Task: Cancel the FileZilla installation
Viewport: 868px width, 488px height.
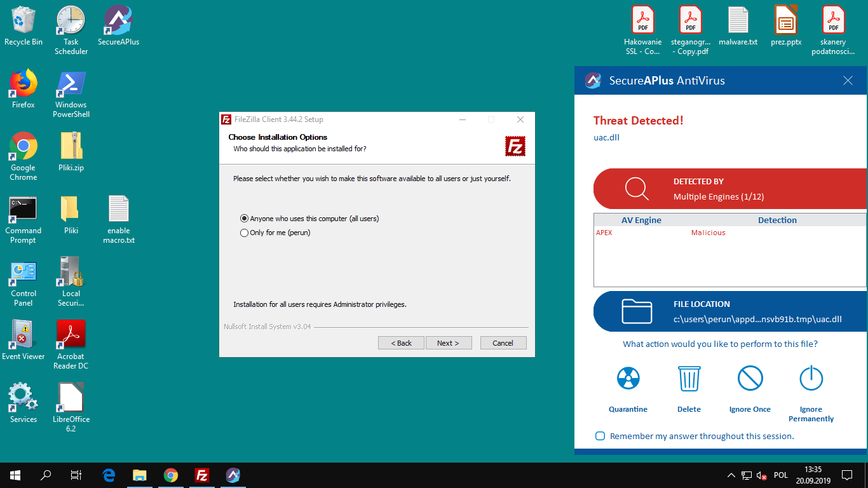Action: click(503, 343)
